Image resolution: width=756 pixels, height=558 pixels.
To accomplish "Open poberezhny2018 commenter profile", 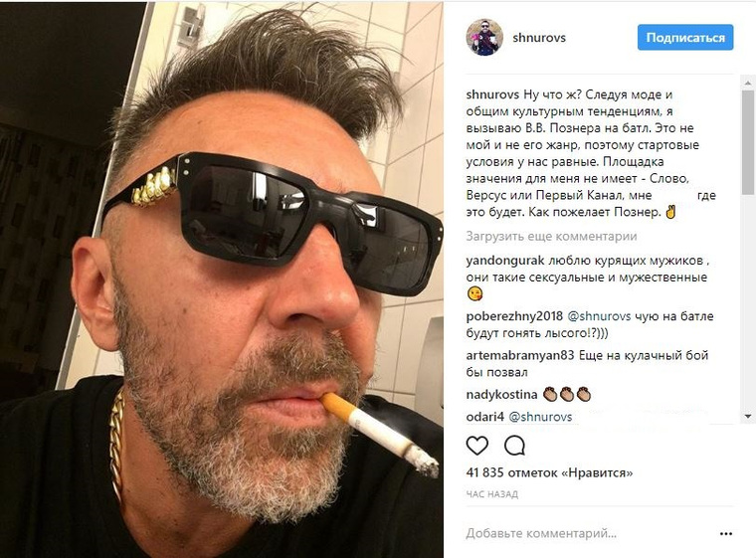I will (514, 316).
